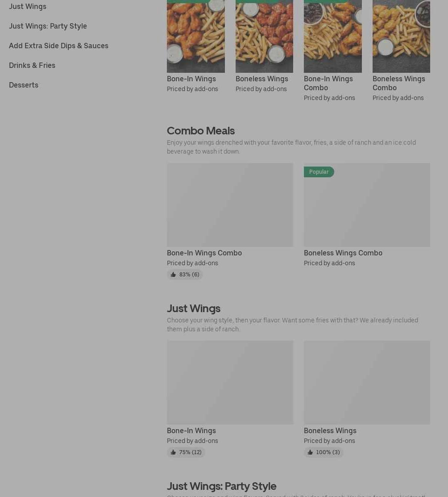Click thumbs-up icon showing 100% rating
The image size is (448, 497).
click(x=310, y=452)
